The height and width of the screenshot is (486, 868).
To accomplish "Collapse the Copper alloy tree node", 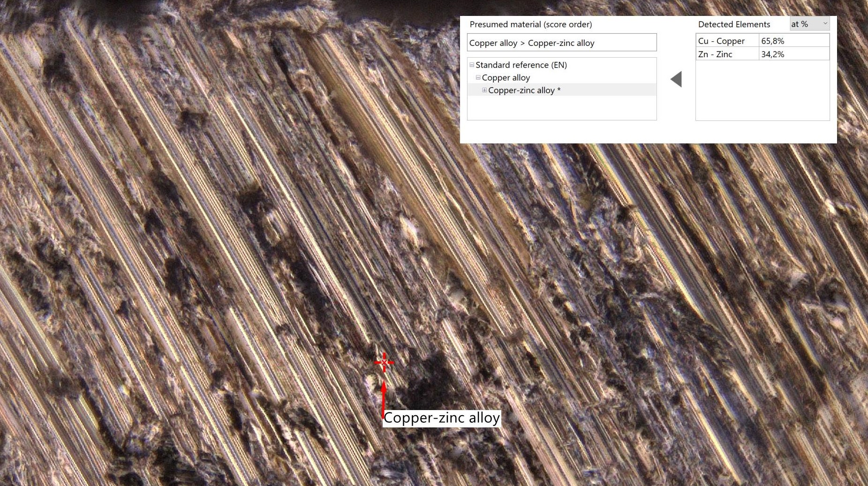I will [x=478, y=77].
